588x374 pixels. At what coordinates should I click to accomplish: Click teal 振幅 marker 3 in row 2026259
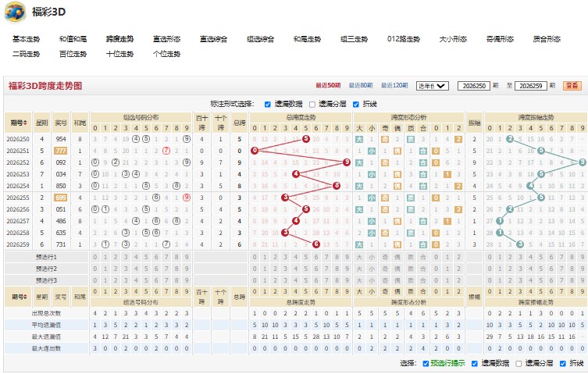520,244
